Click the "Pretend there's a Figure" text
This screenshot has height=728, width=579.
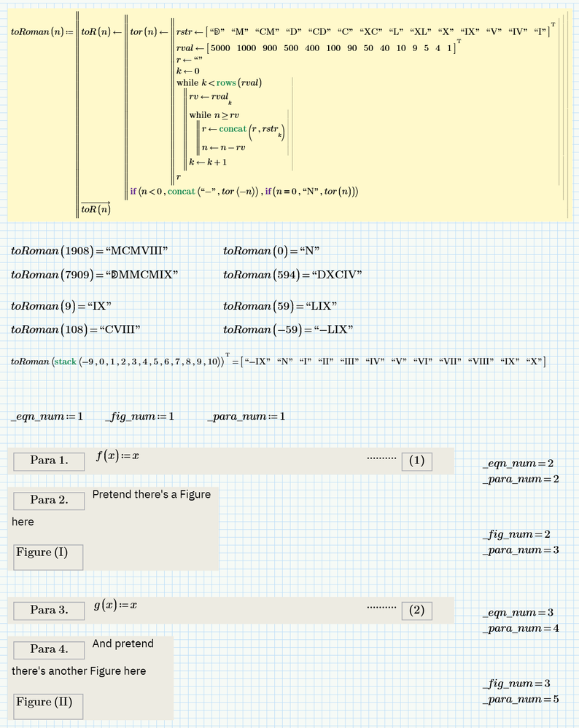point(151,495)
